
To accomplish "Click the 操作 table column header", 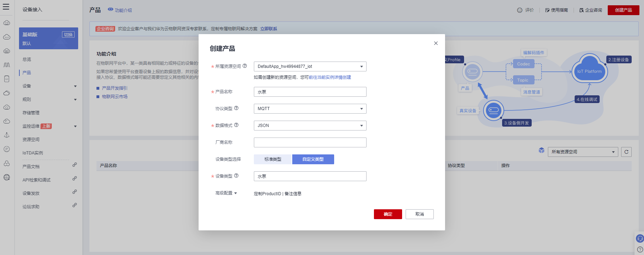I will pos(506,166).
